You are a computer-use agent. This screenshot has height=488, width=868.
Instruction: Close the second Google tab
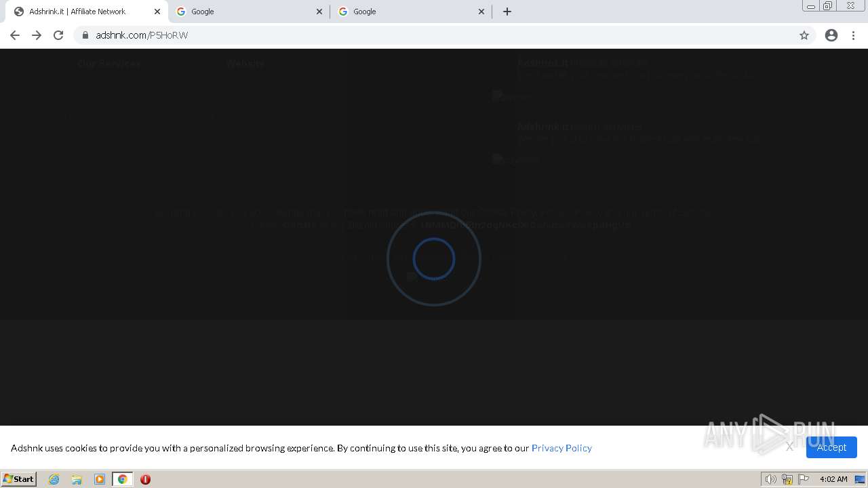pos(481,12)
